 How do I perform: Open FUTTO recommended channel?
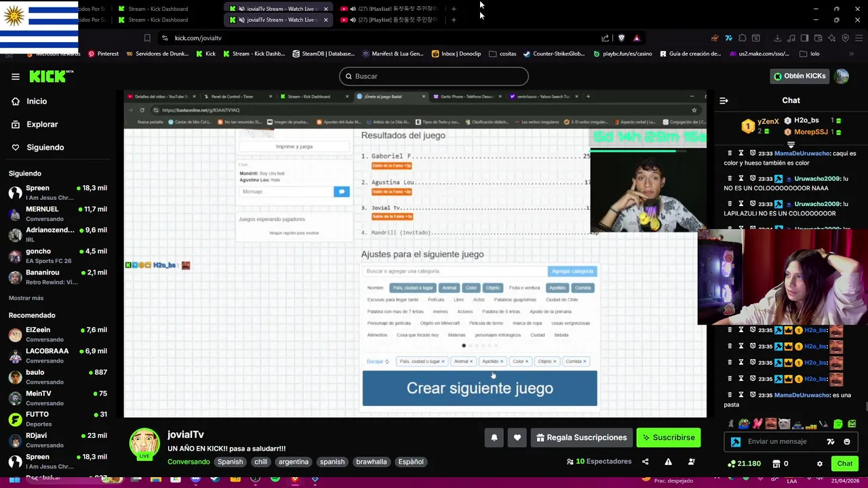tap(57, 419)
